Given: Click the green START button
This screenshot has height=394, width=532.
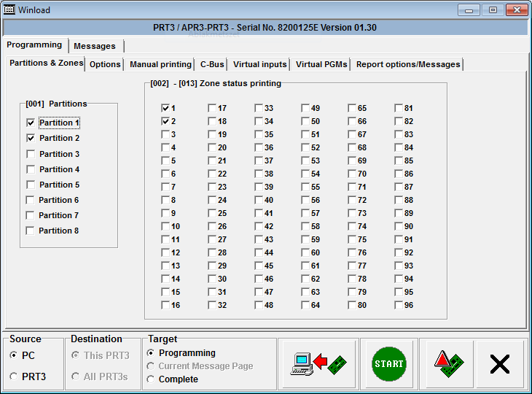Looking at the screenshot, I should click(388, 363).
